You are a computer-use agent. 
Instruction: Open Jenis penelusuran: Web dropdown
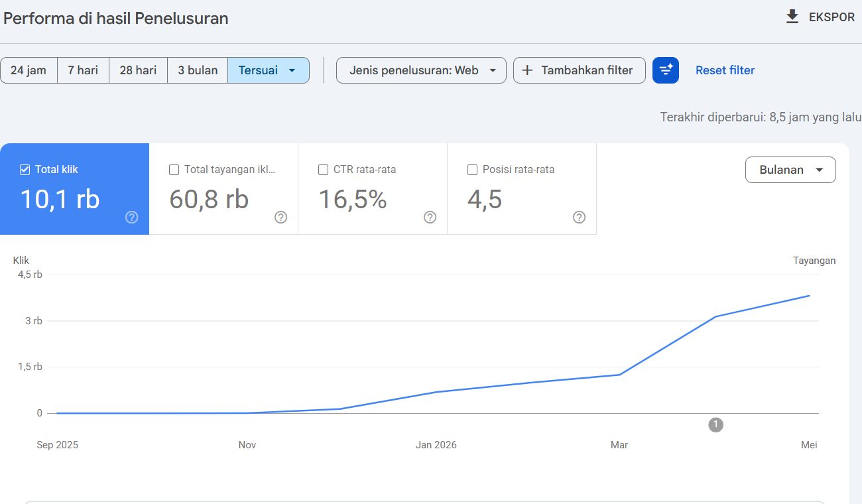(421, 70)
